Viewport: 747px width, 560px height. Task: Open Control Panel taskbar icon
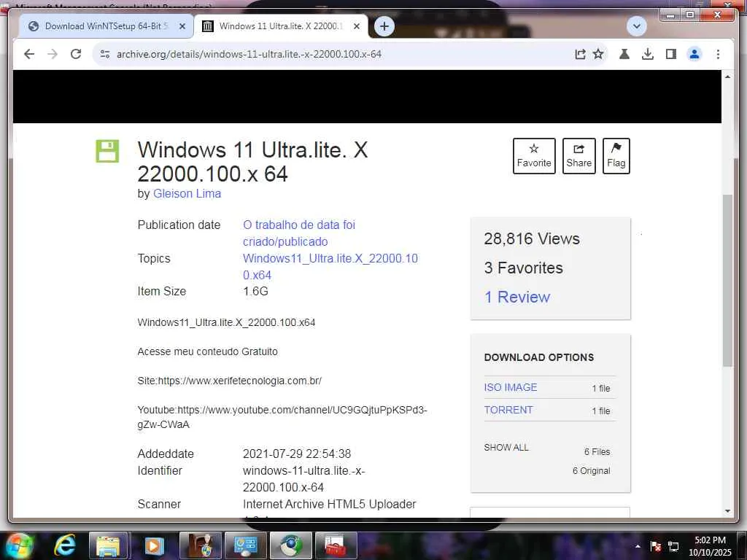[246, 545]
